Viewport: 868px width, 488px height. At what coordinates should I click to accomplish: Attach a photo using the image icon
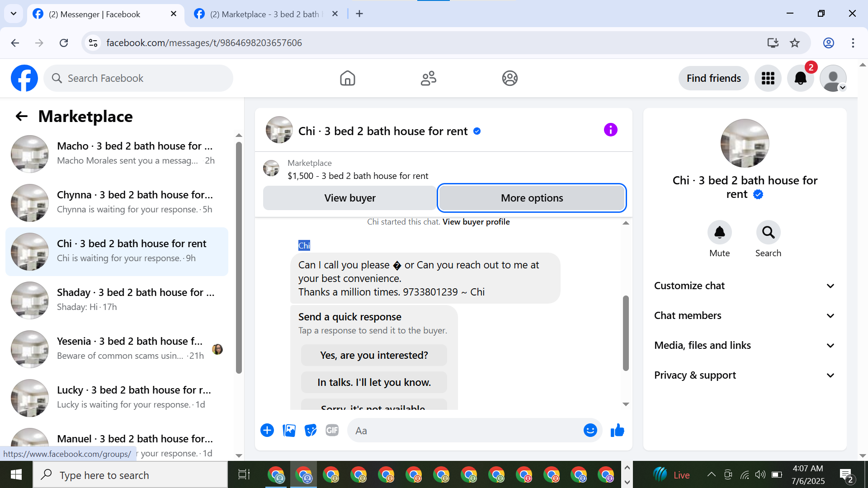(289, 431)
